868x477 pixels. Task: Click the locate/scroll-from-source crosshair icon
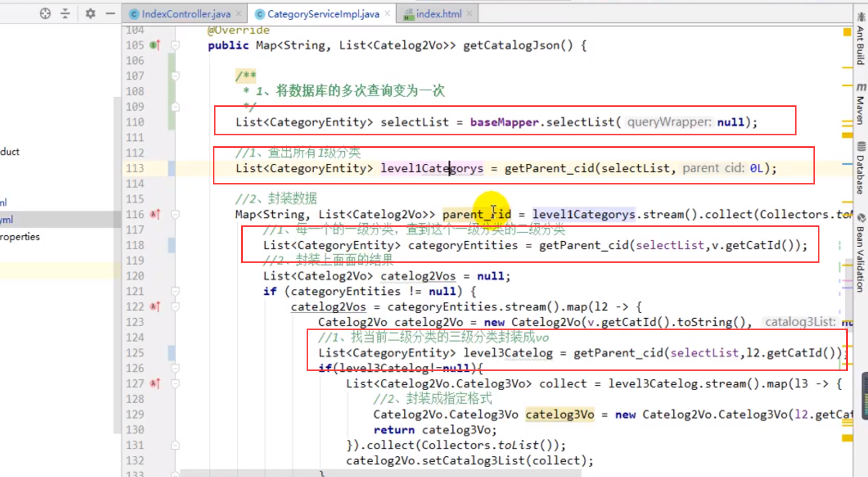click(x=45, y=14)
